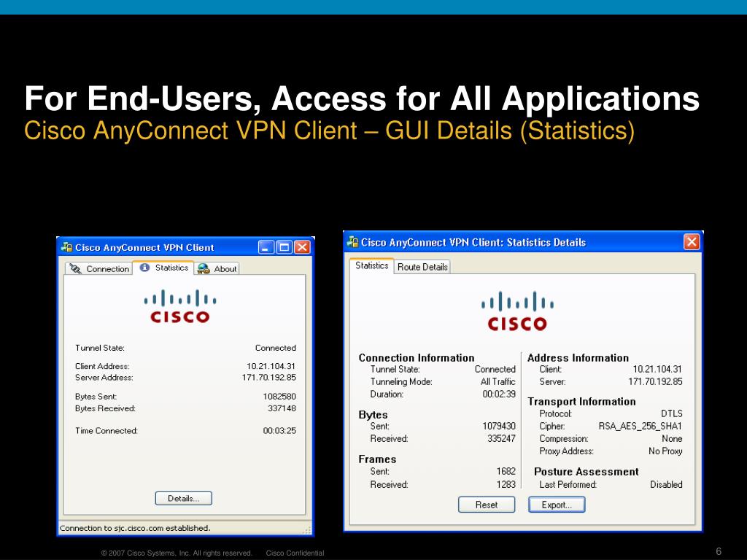Open the Connection tab in AnyConnect VPN Client
The width and height of the screenshot is (747, 560).
99,268
